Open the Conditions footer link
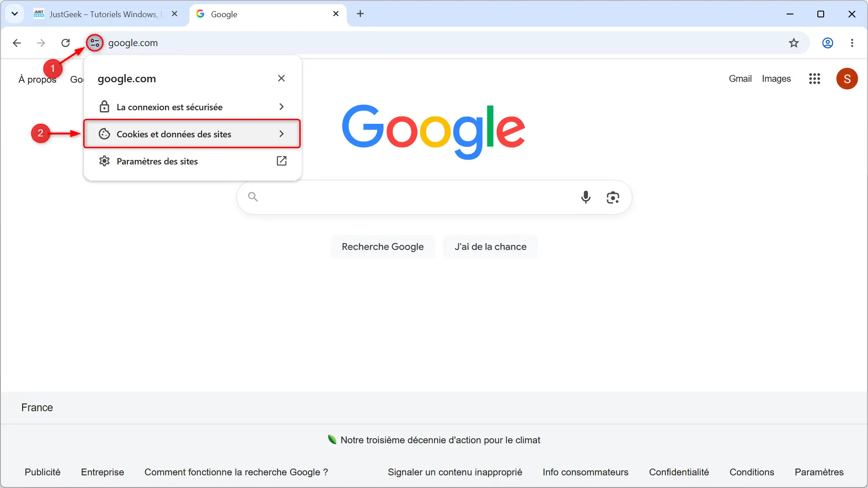 pos(752,472)
